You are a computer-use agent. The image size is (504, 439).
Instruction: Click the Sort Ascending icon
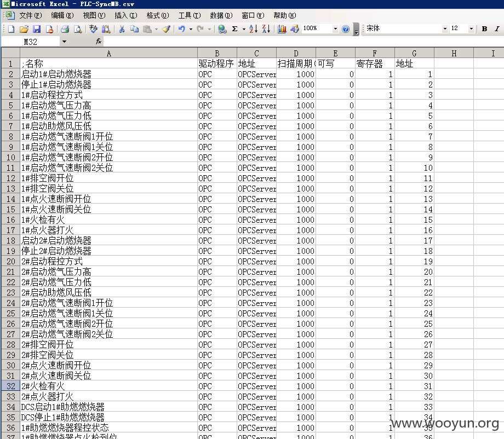tap(253, 29)
